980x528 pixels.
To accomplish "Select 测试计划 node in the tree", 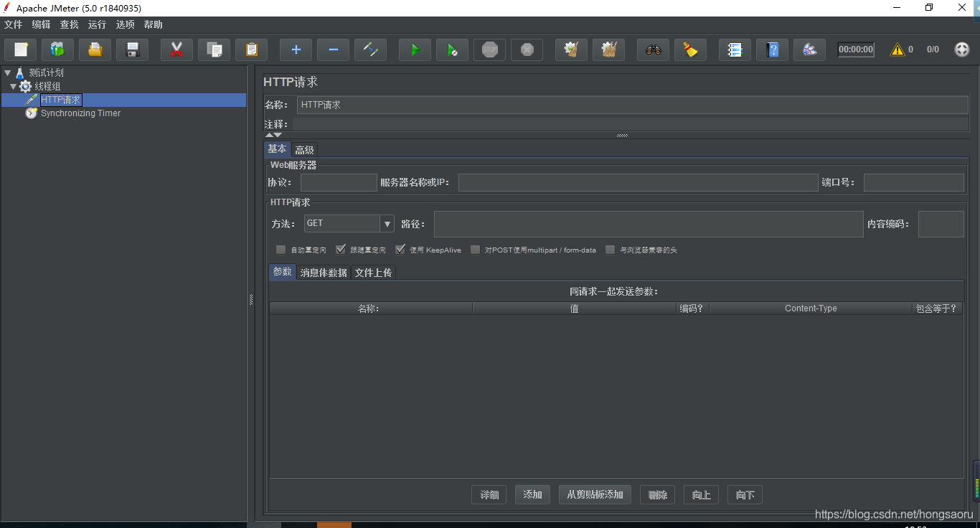I will coord(47,72).
